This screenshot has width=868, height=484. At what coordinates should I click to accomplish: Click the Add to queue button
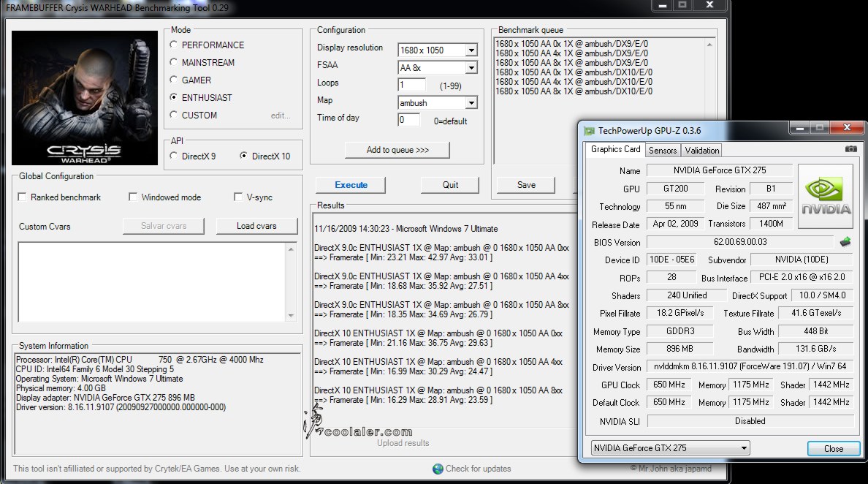(397, 150)
